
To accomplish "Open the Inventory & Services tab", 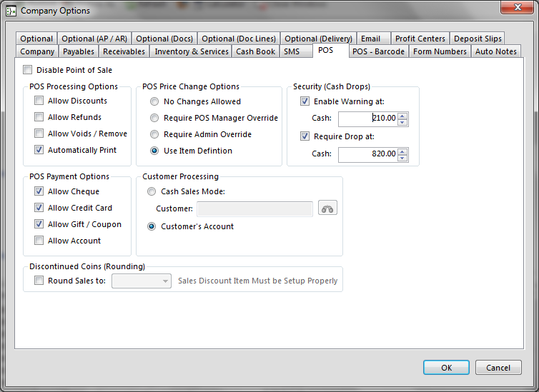I will [191, 51].
